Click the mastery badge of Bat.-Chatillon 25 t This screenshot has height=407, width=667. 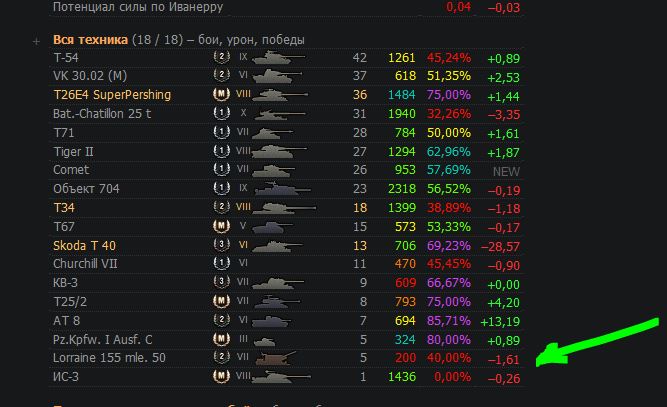pos(222,113)
